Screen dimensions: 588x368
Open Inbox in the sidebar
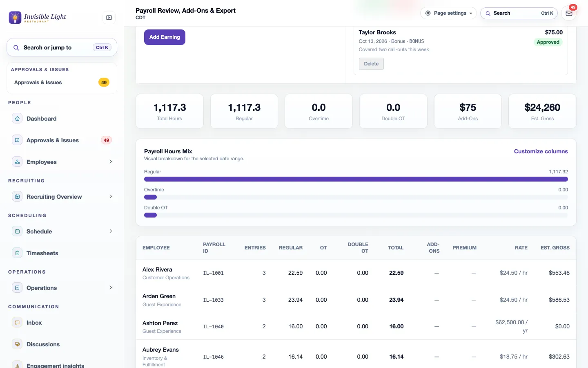tap(62, 323)
